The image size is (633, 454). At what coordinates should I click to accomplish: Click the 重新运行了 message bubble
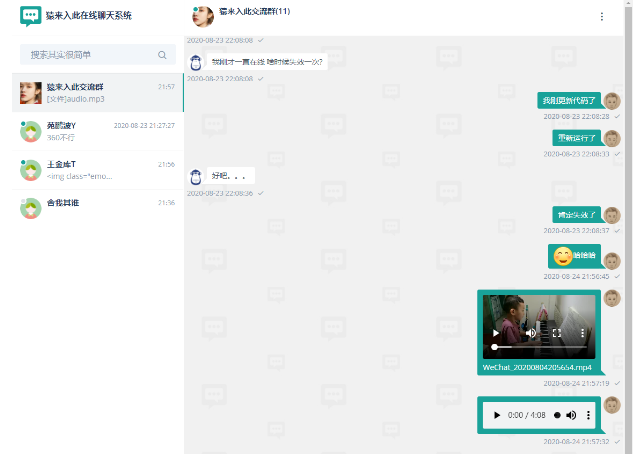coord(576,138)
